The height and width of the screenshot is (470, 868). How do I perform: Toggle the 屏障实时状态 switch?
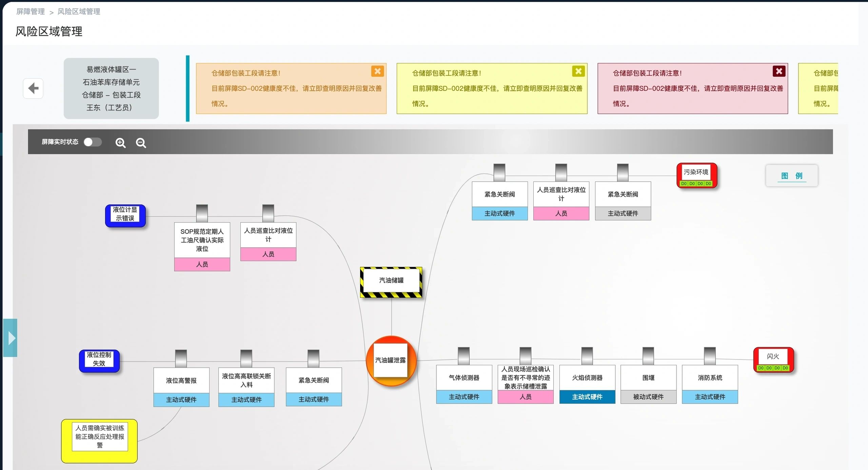coord(93,142)
